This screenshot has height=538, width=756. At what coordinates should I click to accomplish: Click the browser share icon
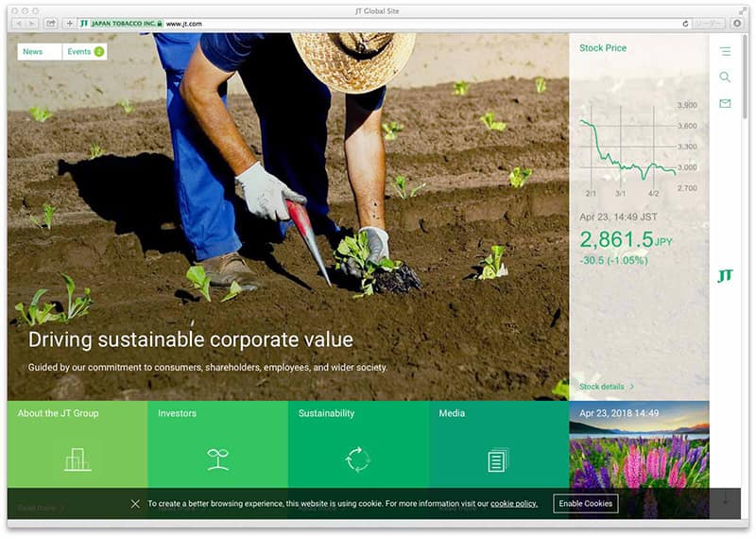51,23
